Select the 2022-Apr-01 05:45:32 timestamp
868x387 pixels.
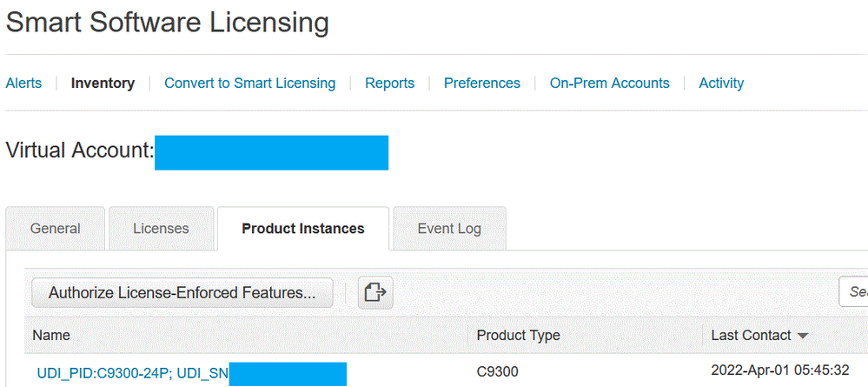click(x=780, y=370)
